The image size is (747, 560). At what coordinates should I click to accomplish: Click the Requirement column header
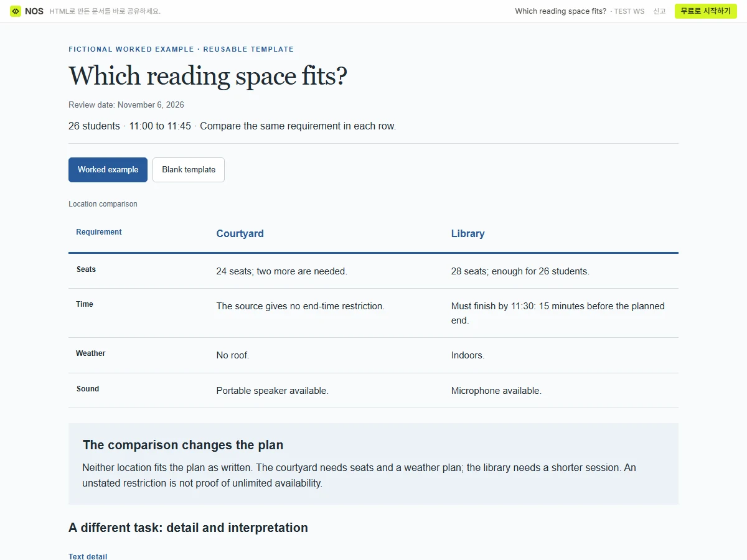click(x=99, y=232)
